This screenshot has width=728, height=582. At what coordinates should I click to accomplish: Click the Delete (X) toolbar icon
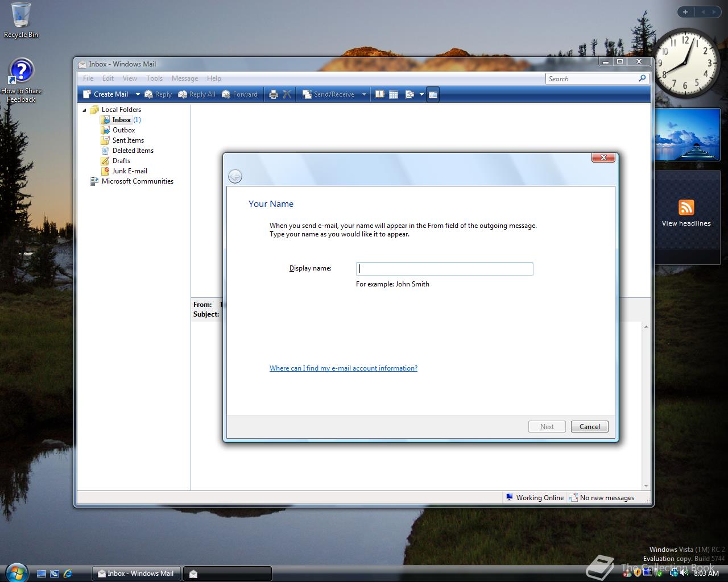(287, 94)
